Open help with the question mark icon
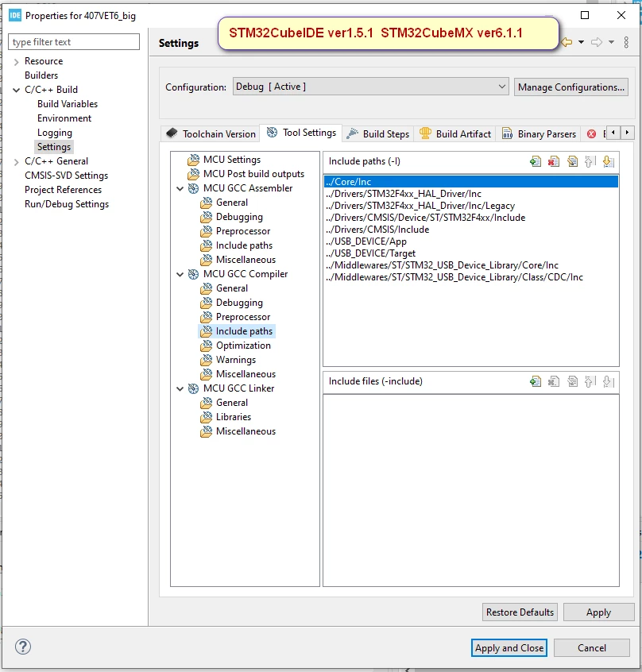The width and height of the screenshot is (642, 672). (x=23, y=647)
